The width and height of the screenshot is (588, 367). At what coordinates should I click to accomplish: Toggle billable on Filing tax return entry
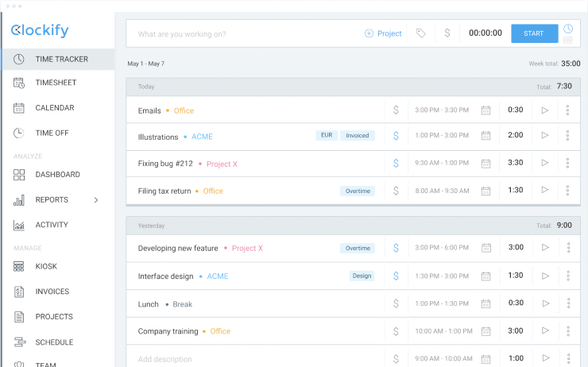[396, 191]
